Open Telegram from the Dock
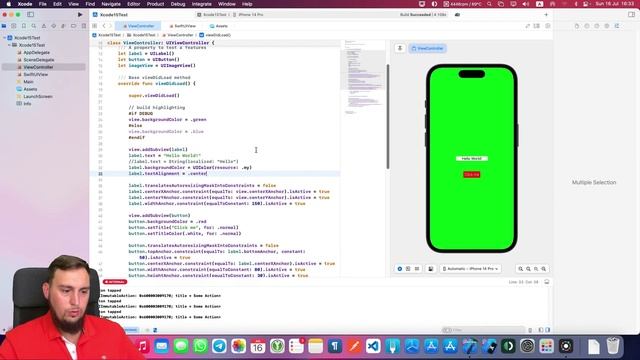Viewport: 640px width, 360px height. pyautogui.click(x=219, y=346)
